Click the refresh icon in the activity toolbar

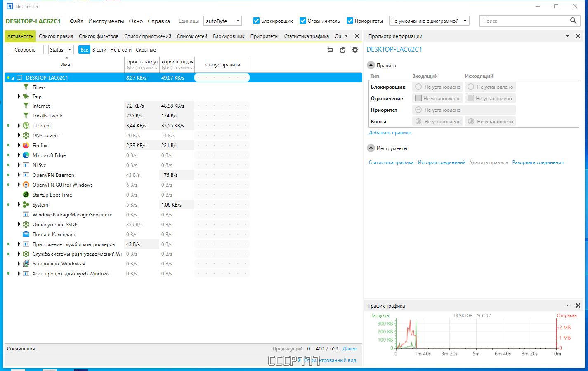point(342,50)
